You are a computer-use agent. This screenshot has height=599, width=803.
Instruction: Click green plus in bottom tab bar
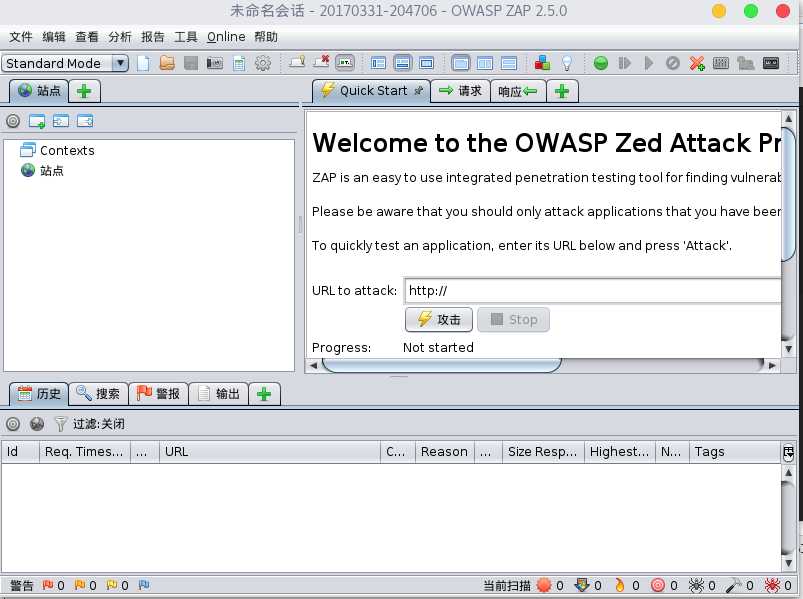tap(264, 394)
